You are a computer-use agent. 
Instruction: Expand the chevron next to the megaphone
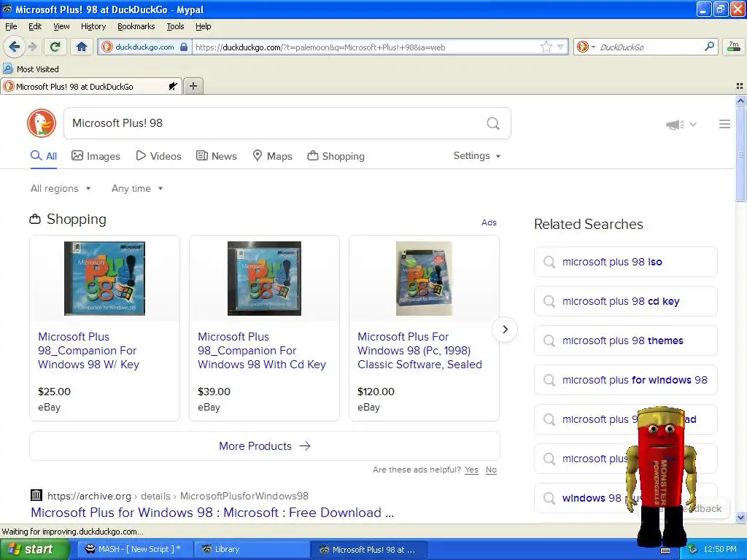coord(693,124)
